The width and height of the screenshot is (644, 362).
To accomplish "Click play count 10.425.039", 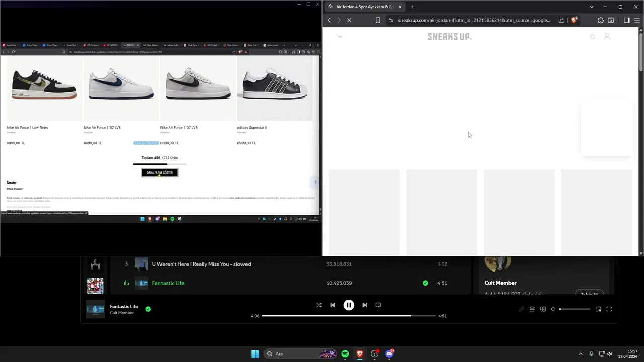I will pos(339,283).
